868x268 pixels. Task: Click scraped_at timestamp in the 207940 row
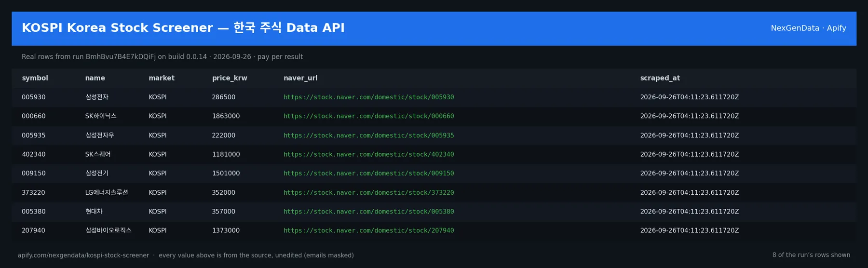(x=690, y=230)
